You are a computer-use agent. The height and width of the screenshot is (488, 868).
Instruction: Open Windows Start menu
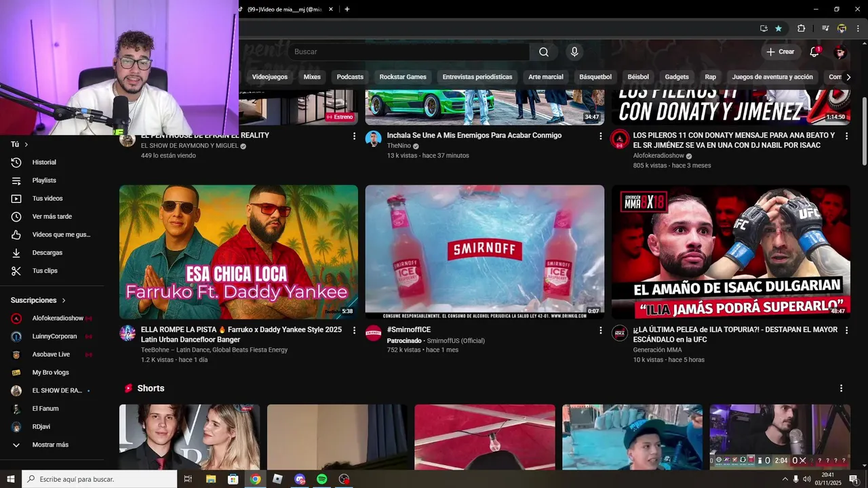[11, 479]
